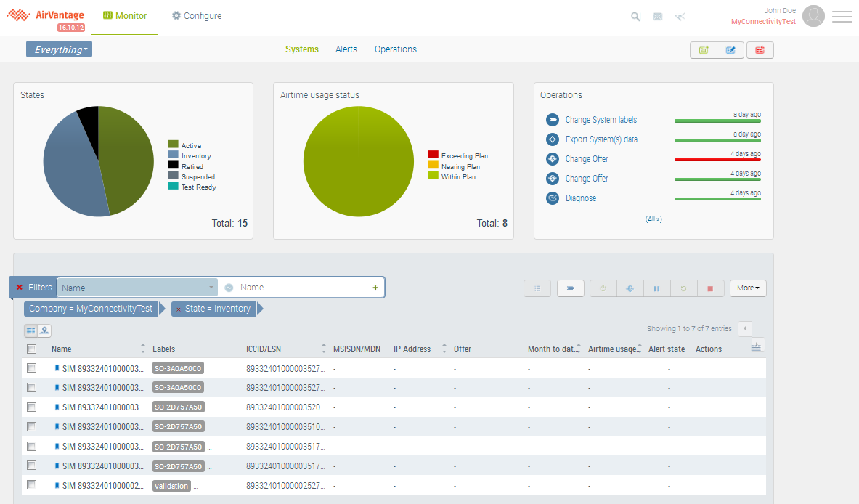Expand the More dropdown button
The width and height of the screenshot is (859, 504).
(748, 288)
